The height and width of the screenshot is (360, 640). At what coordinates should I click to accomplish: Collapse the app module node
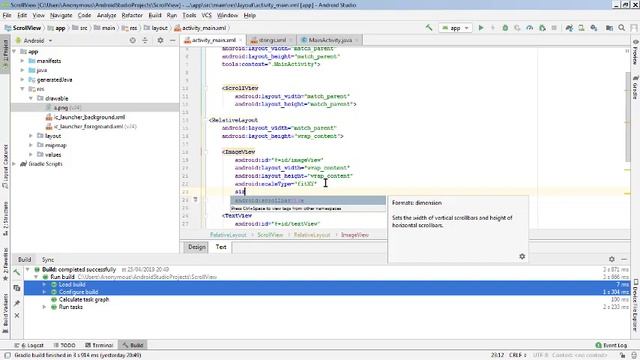15,52
